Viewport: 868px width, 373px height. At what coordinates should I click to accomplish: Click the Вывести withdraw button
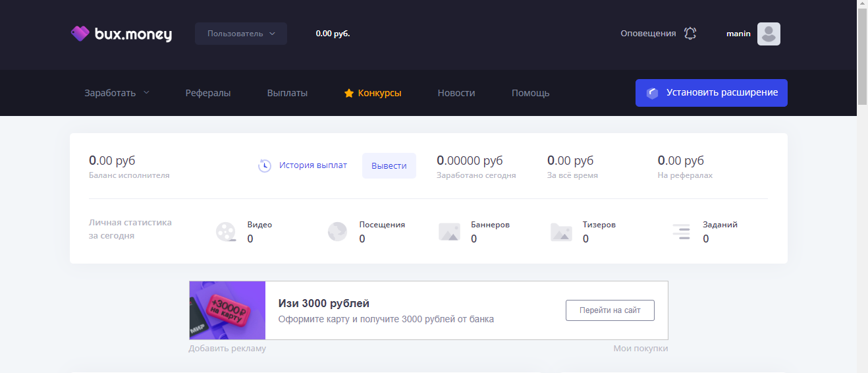(389, 165)
